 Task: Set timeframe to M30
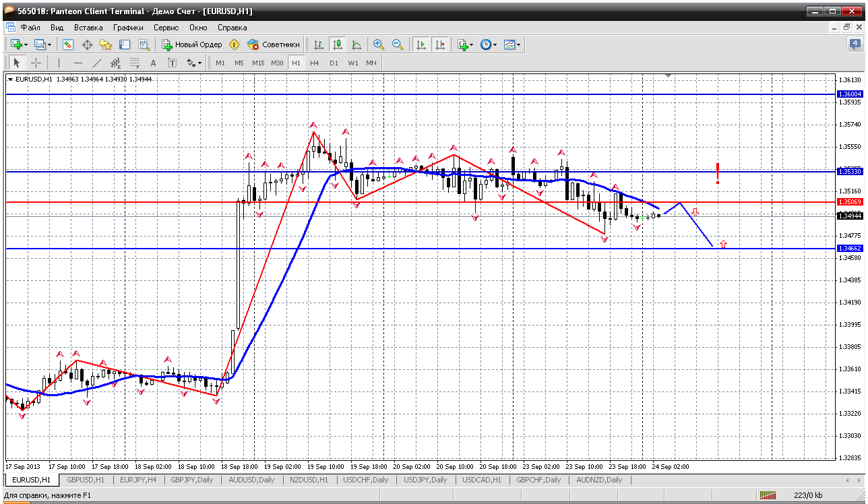[x=277, y=63]
